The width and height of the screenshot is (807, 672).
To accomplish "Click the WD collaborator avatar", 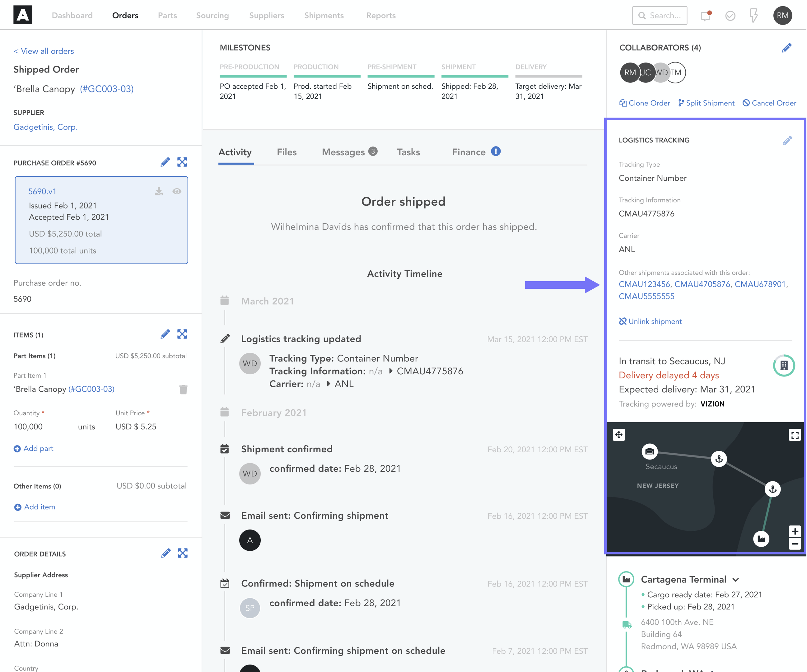I will click(x=661, y=72).
